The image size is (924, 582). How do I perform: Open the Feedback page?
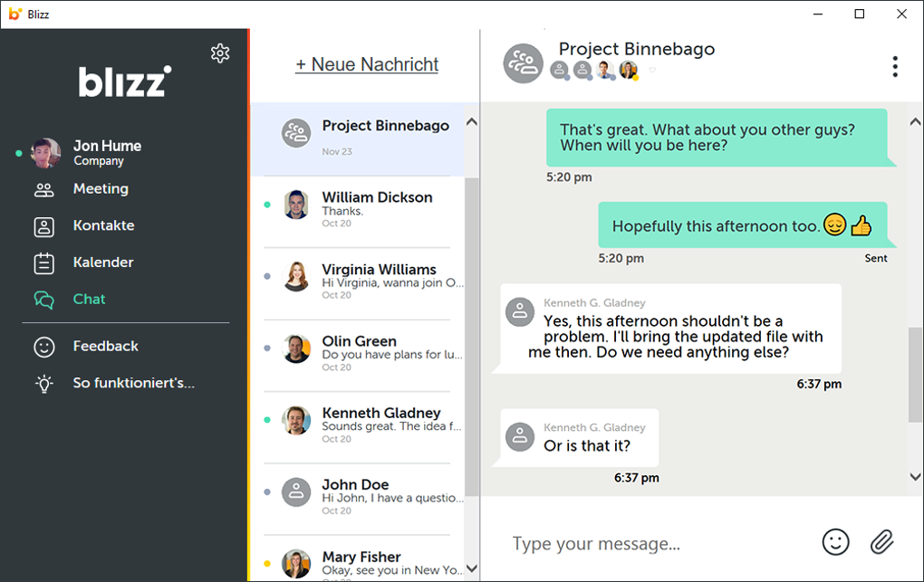coord(105,346)
